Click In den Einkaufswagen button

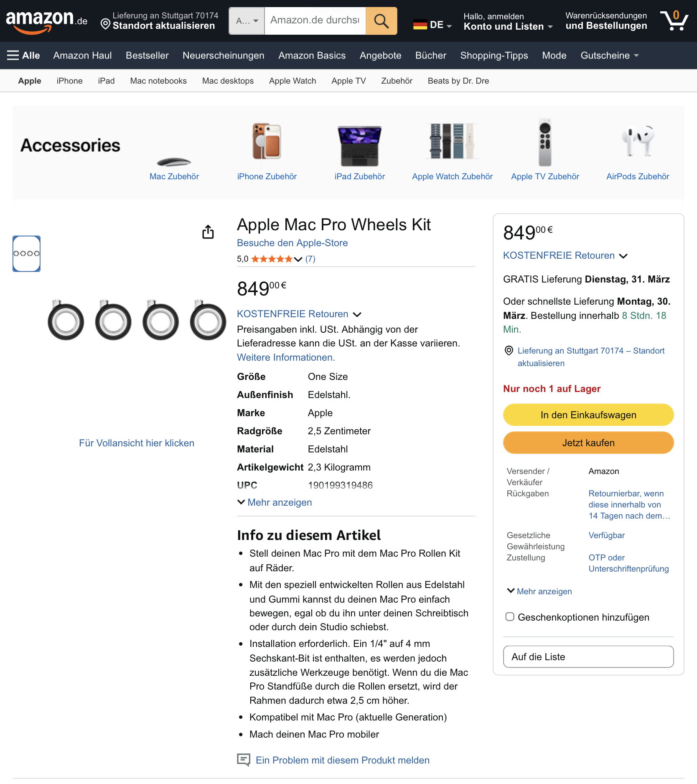click(588, 415)
